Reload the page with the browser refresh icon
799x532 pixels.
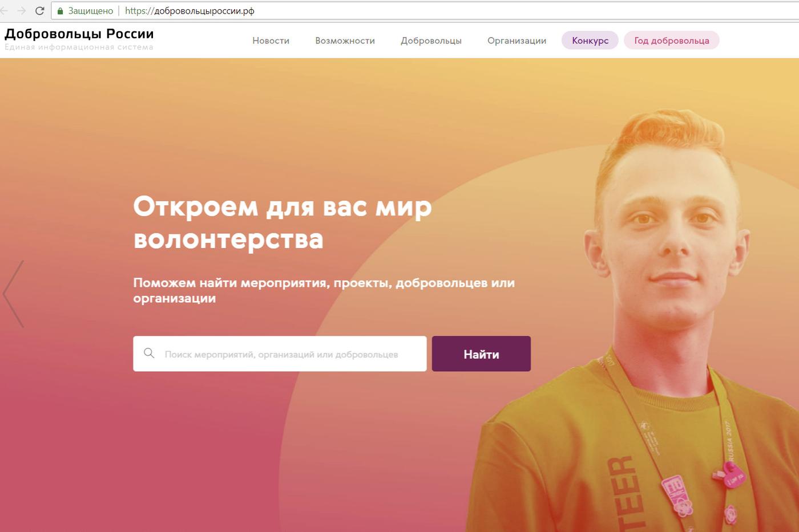39,11
